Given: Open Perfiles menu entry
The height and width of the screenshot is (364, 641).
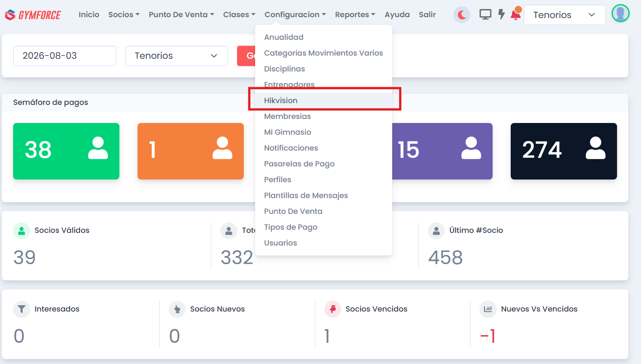Looking at the screenshot, I should [323, 180].
